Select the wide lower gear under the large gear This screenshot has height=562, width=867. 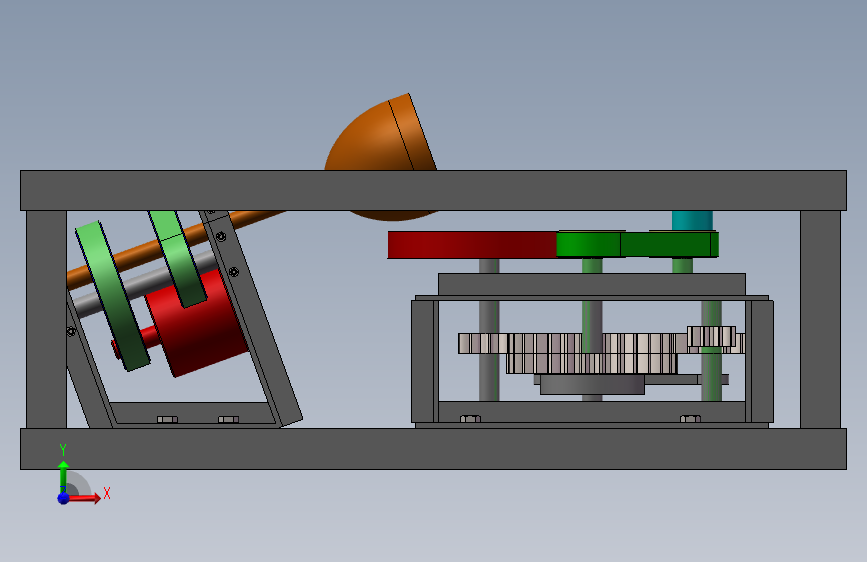coord(592,363)
